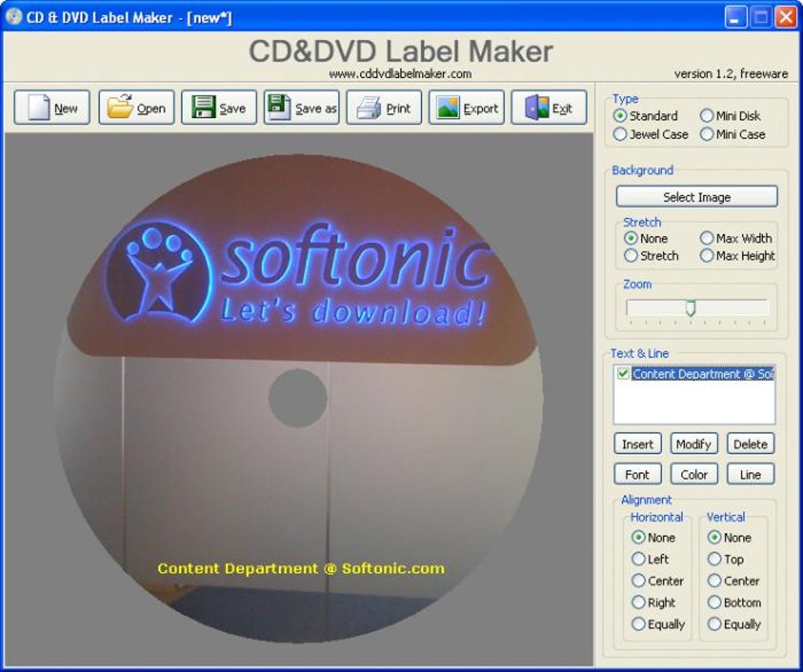This screenshot has height=672, width=803.
Task: Select the Stretch radio option
Action: (631, 256)
